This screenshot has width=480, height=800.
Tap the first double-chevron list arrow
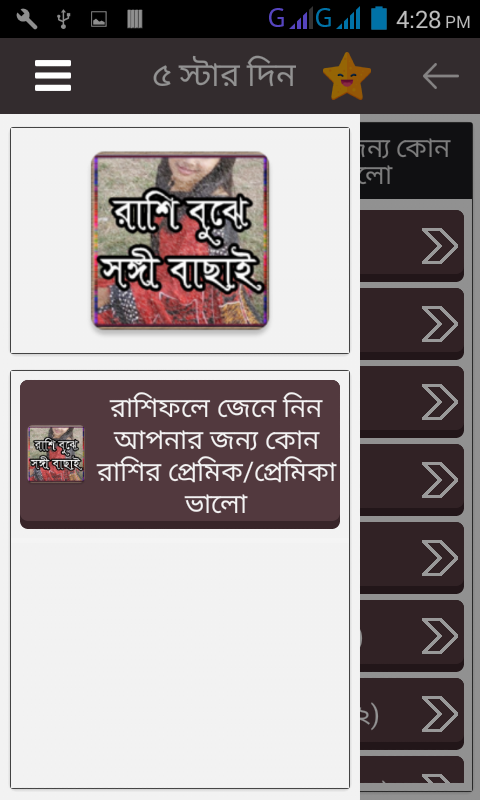pyautogui.click(x=440, y=246)
